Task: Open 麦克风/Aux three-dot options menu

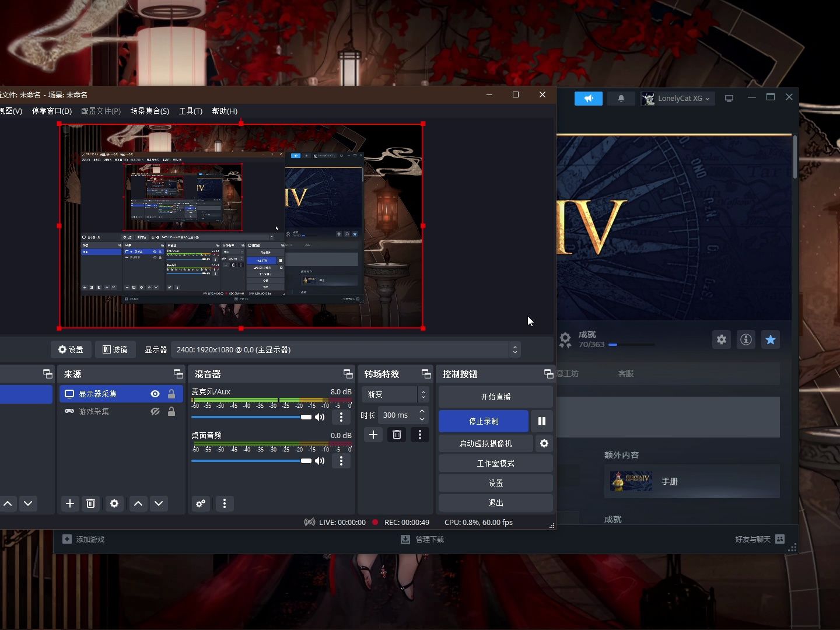Action: (x=341, y=417)
